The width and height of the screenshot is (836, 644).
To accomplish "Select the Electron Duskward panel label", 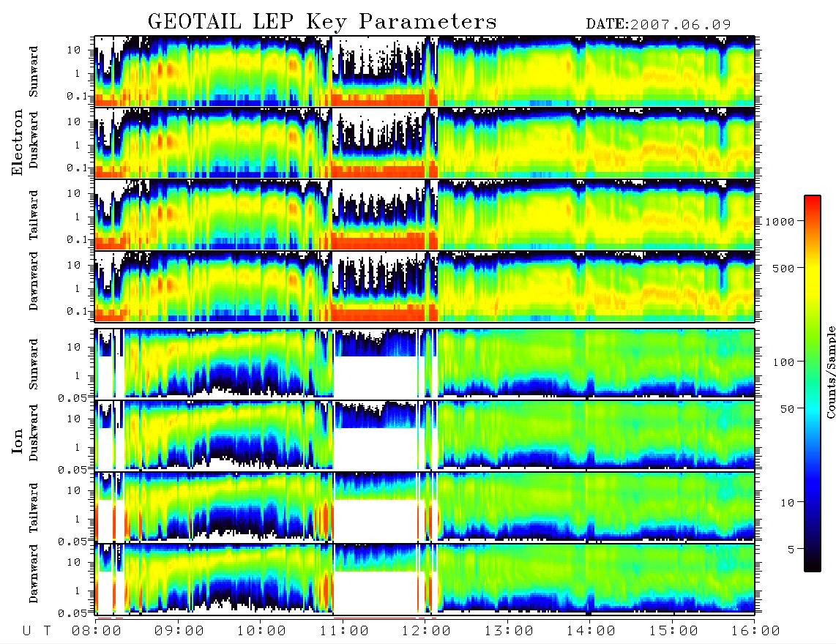I will 34,141.
